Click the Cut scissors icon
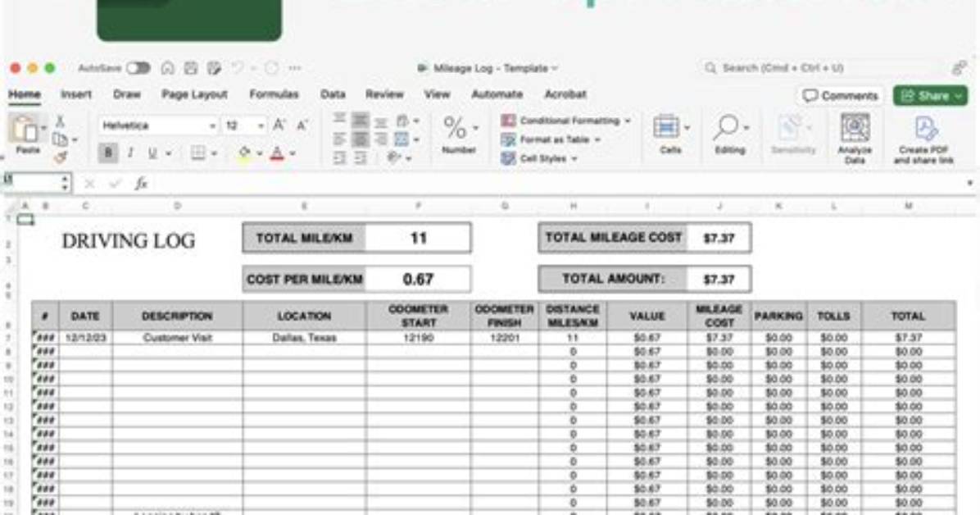The height and width of the screenshot is (515, 980). (61, 121)
